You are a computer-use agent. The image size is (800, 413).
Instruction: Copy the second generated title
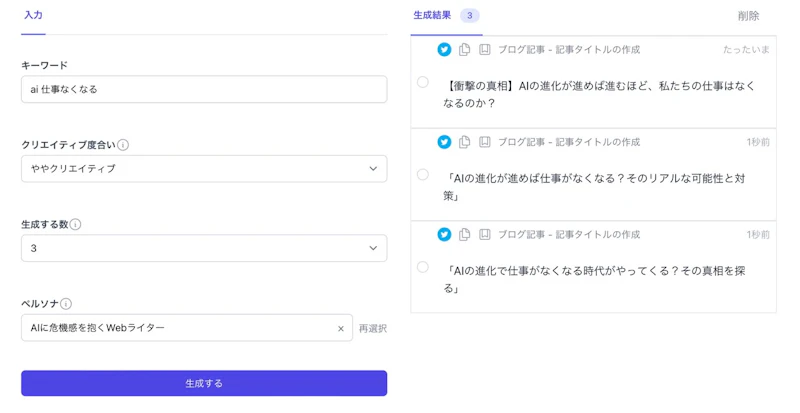click(465, 142)
